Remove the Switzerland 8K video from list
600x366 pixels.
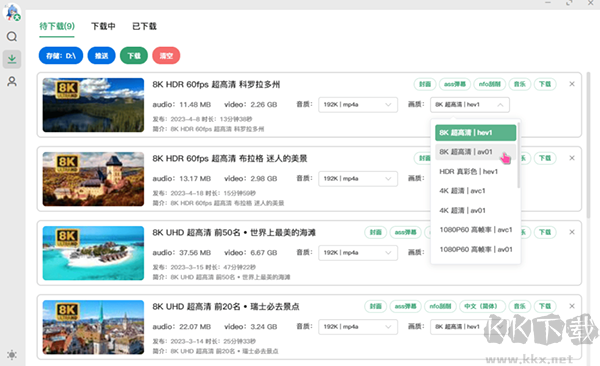pos(572,306)
